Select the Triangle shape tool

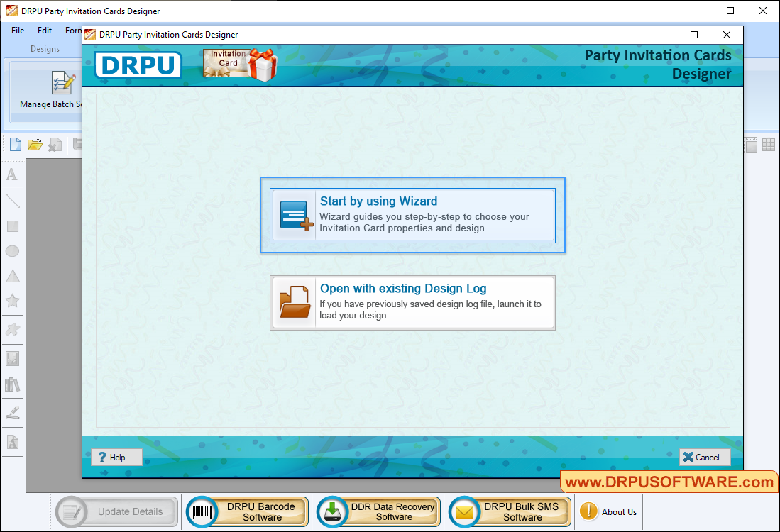(x=12, y=276)
